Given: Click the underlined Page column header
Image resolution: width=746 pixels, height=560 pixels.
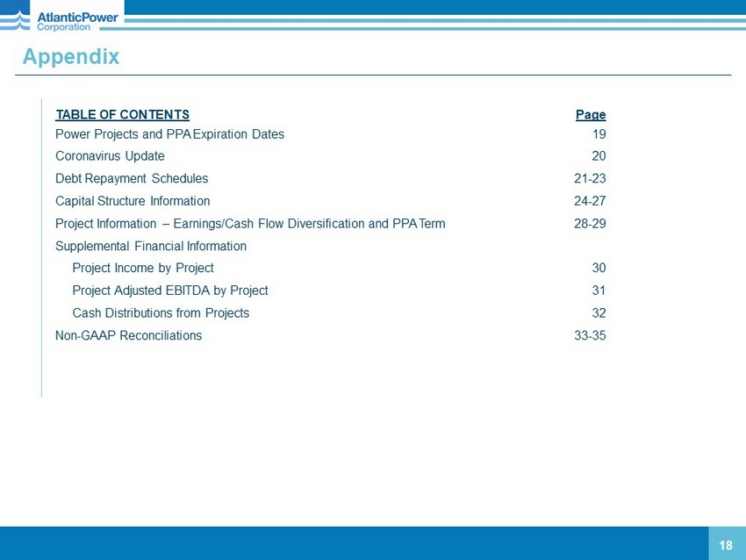Looking at the screenshot, I should 590,115.
